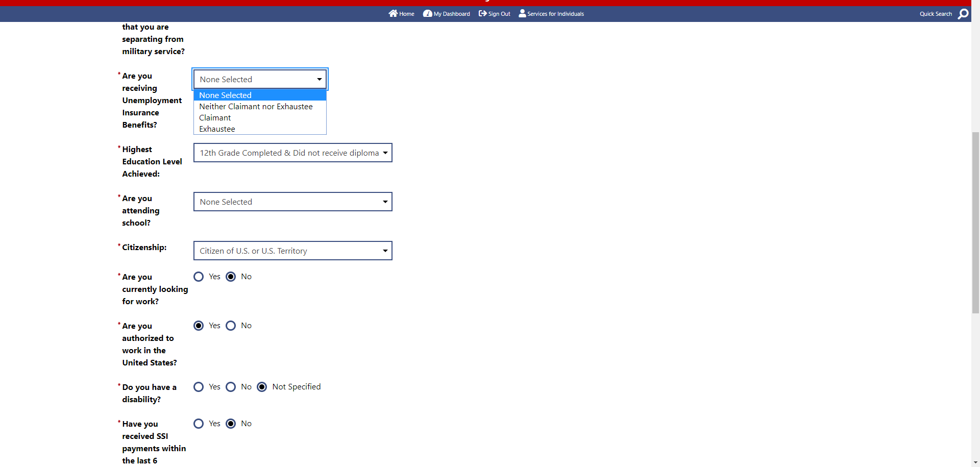980x467 pixels.
Task: Select Not Specified for disability question
Action: pos(262,387)
